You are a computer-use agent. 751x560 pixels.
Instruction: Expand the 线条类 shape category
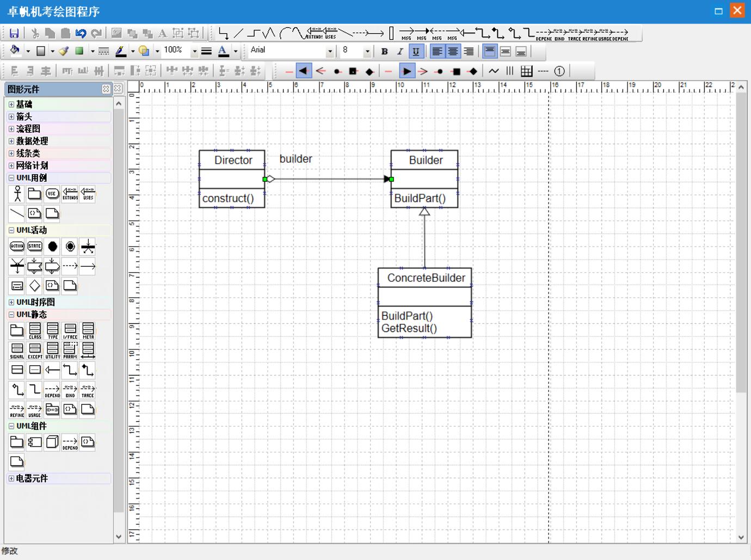[x=11, y=153]
